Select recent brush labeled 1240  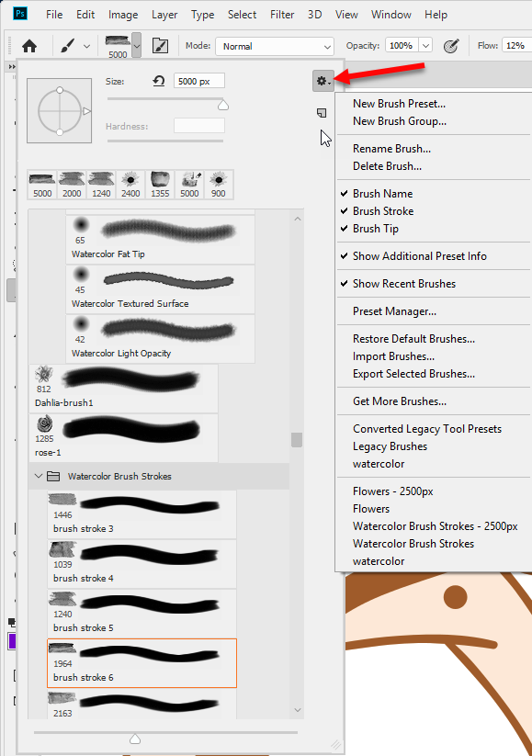coord(101,185)
